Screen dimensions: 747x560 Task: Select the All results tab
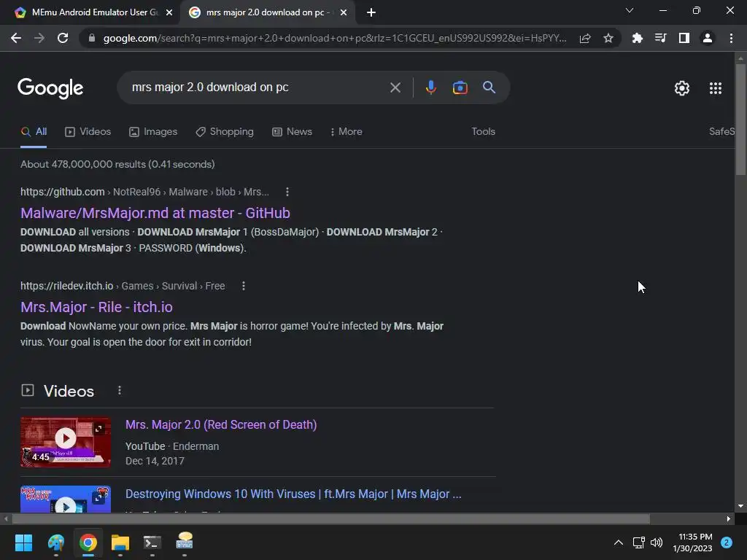click(34, 131)
